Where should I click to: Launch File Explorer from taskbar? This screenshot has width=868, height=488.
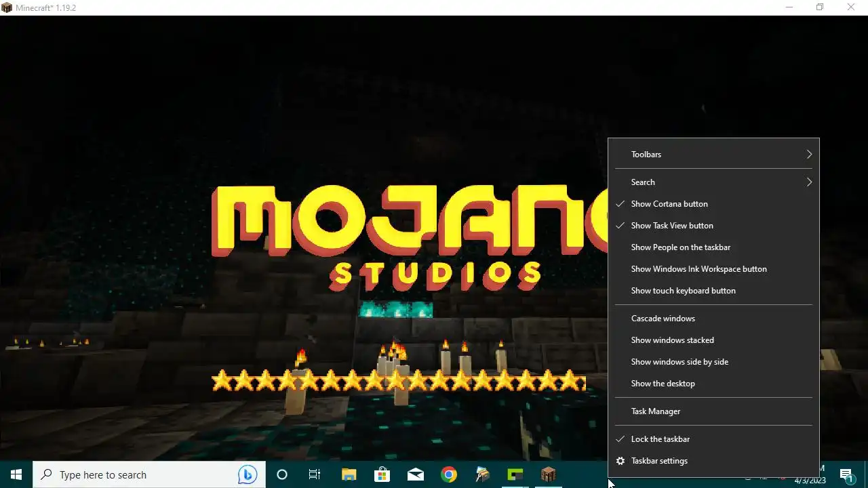(x=349, y=474)
